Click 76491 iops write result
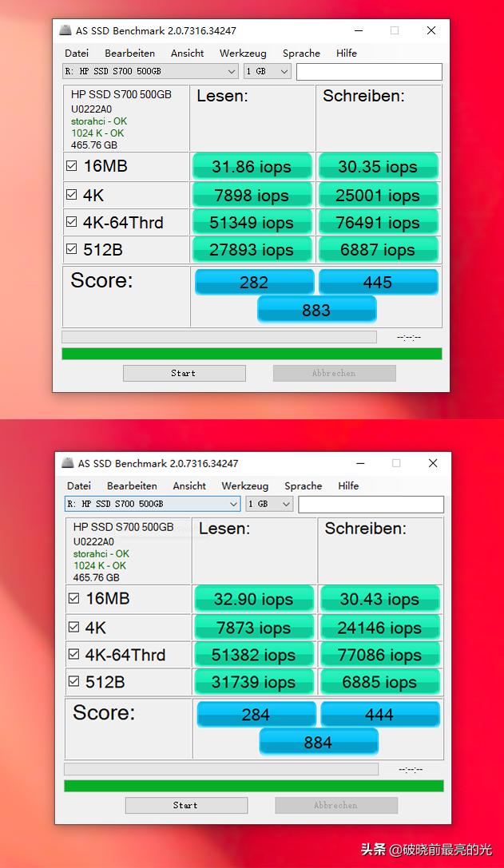 tap(378, 222)
